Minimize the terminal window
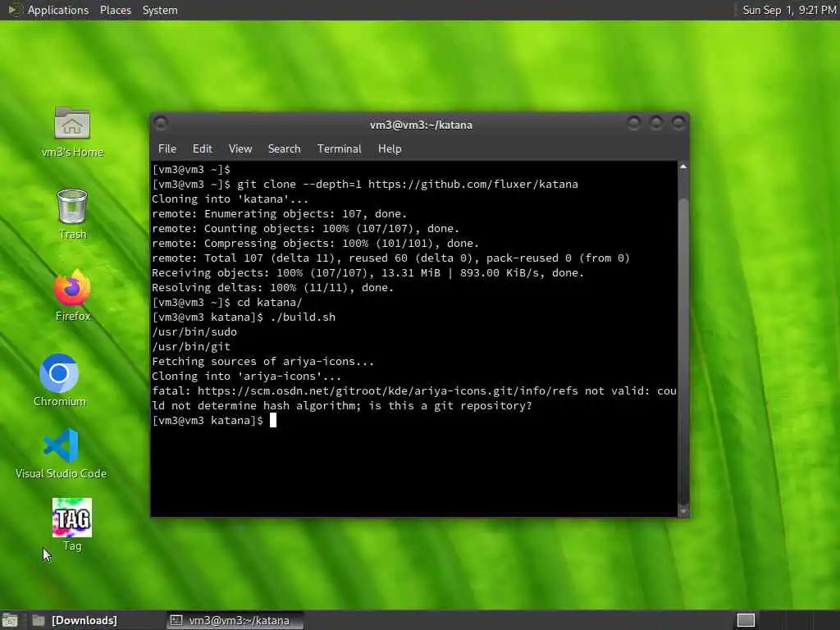 pyautogui.click(x=634, y=124)
